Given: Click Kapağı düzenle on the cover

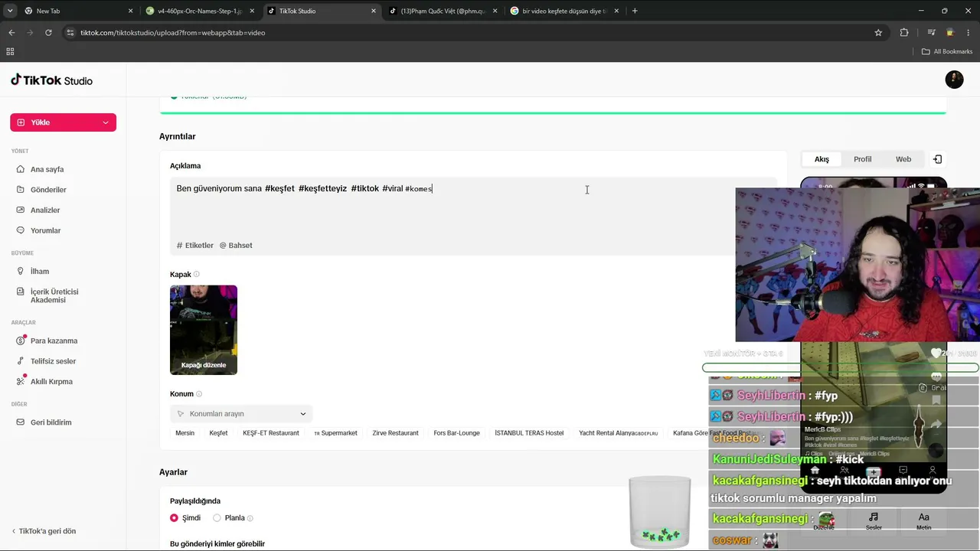Looking at the screenshot, I should tap(204, 365).
